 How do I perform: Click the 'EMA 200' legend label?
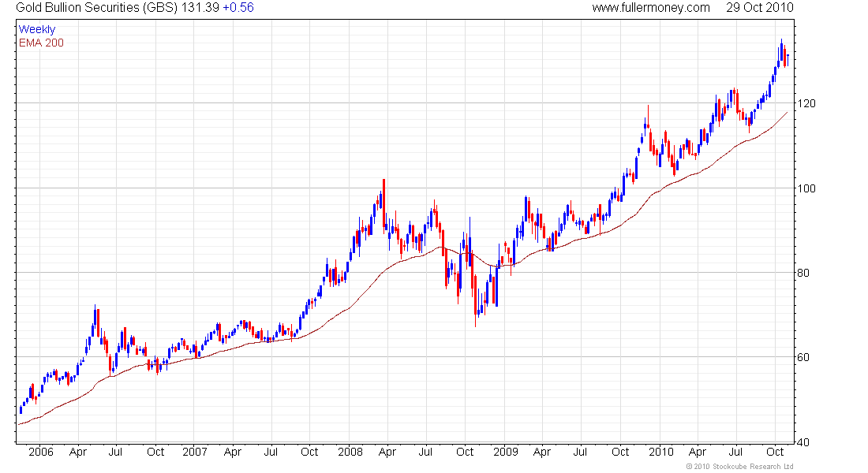pos(41,43)
